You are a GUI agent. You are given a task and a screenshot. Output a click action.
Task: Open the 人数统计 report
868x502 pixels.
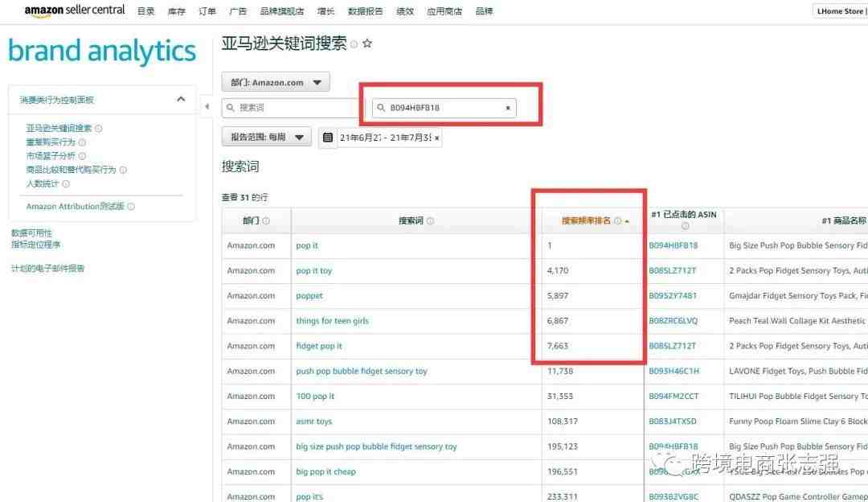[x=42, y=184]
